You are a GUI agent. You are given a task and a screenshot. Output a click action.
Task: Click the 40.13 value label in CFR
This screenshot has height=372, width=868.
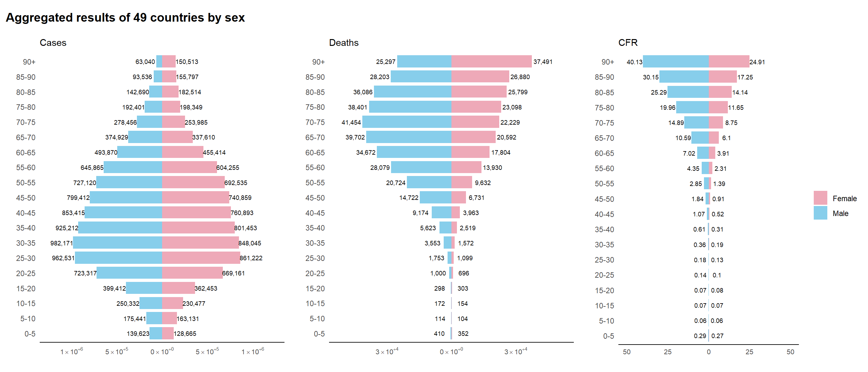point(634,62)
